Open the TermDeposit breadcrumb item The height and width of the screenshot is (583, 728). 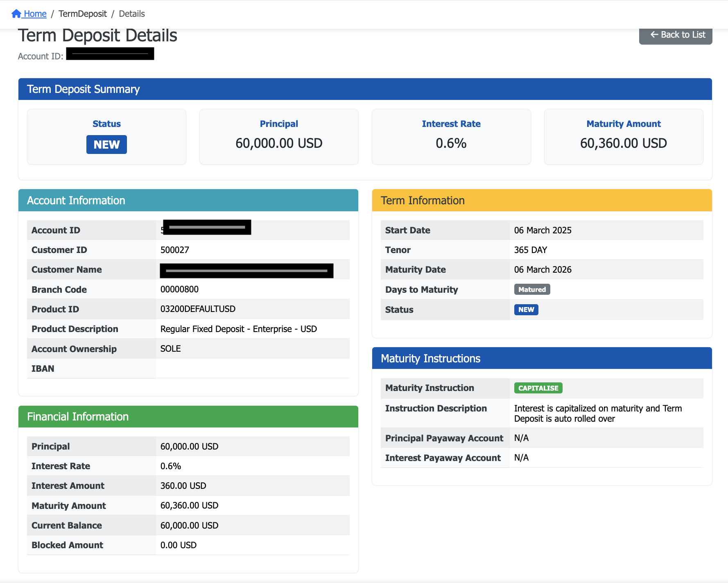(82, 14)
